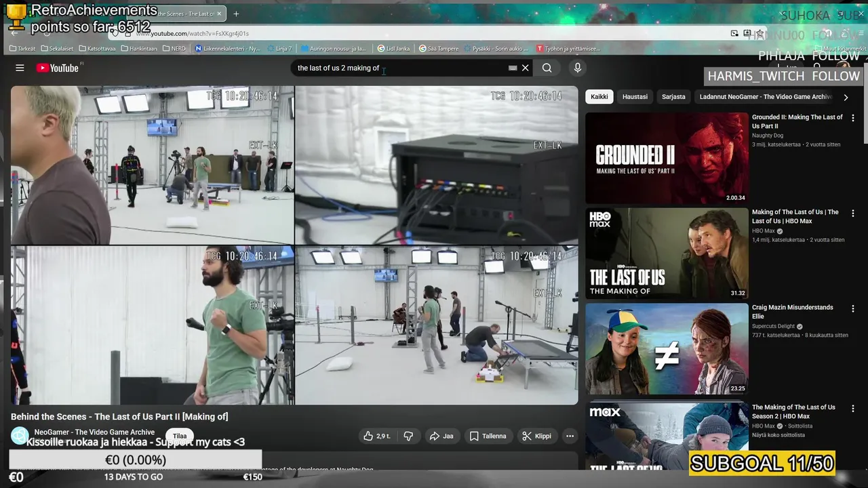Screen dimensions: 868x488
Task: Like the video with thumbs-up 2,9 t.
Action: [x=377, y=436]
